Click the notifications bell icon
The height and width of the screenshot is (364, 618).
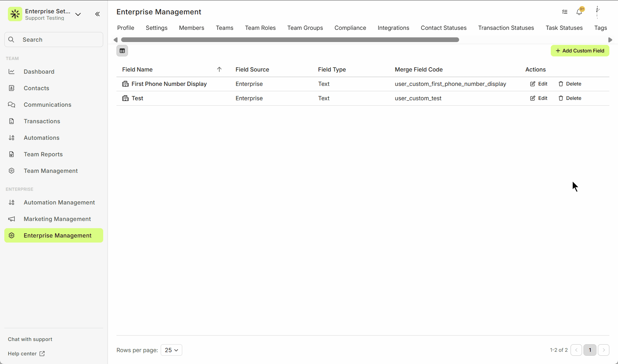tap(579, 12)
